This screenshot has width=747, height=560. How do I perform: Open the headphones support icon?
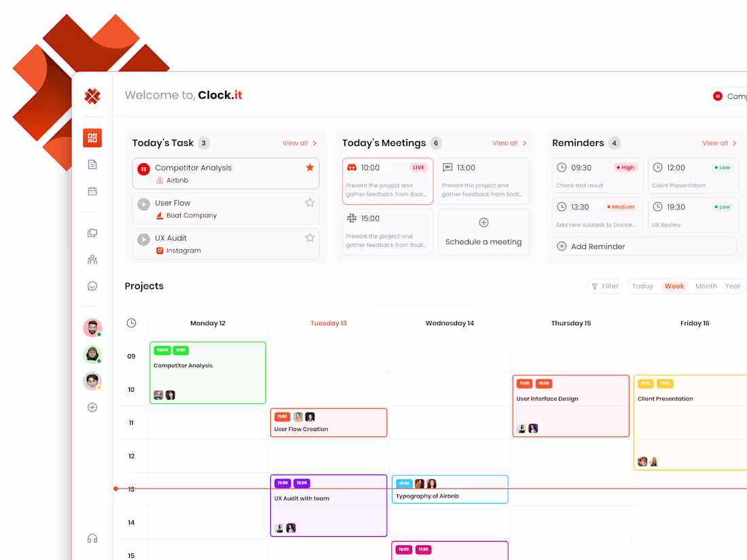tap(92, 538)
